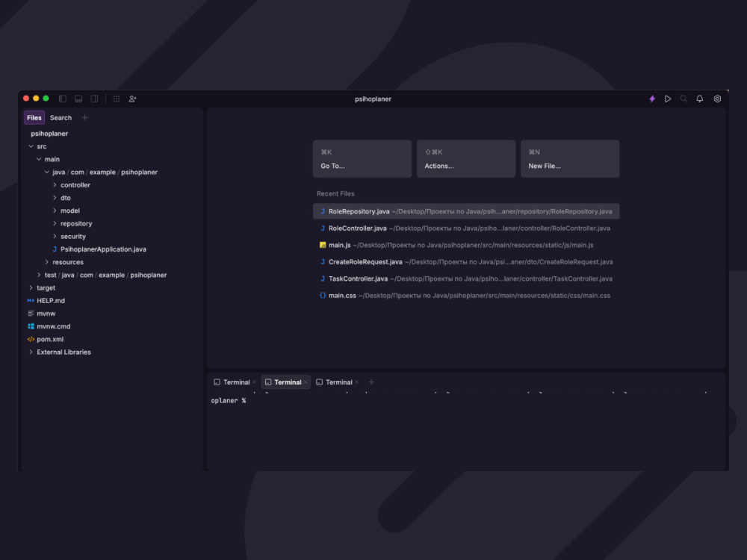This screenshot has width=747, height=560.
Task: Close the first Terminal tab
Action: pos(255,382)
